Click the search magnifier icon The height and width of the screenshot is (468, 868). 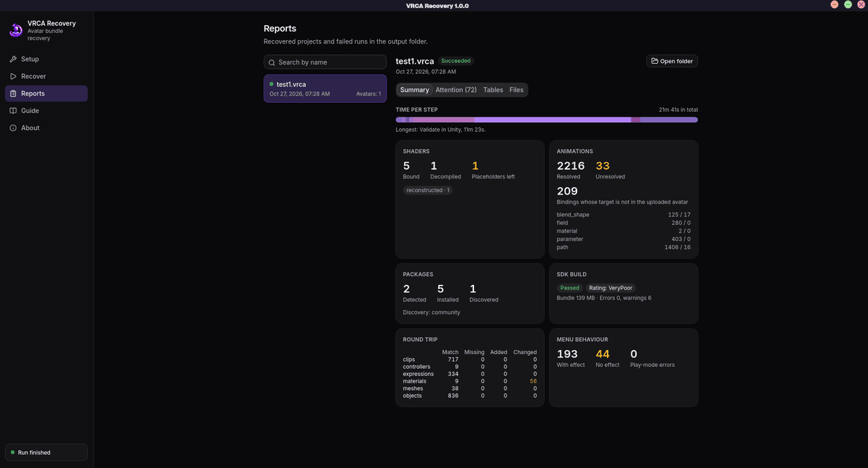[x=272, y=62]
